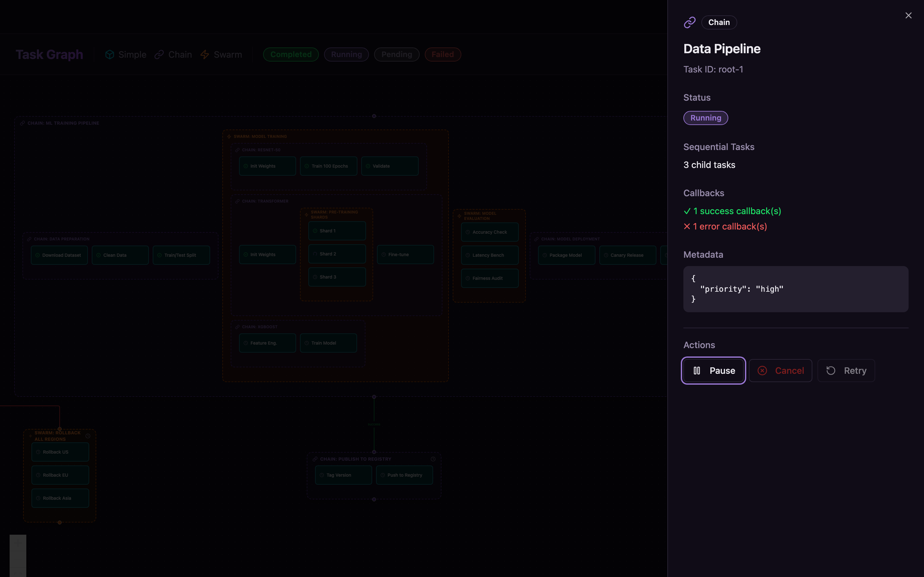Click the Chain link icon in the header toolbar
Screen dimensions: 924x577
(x=159, y=54)
